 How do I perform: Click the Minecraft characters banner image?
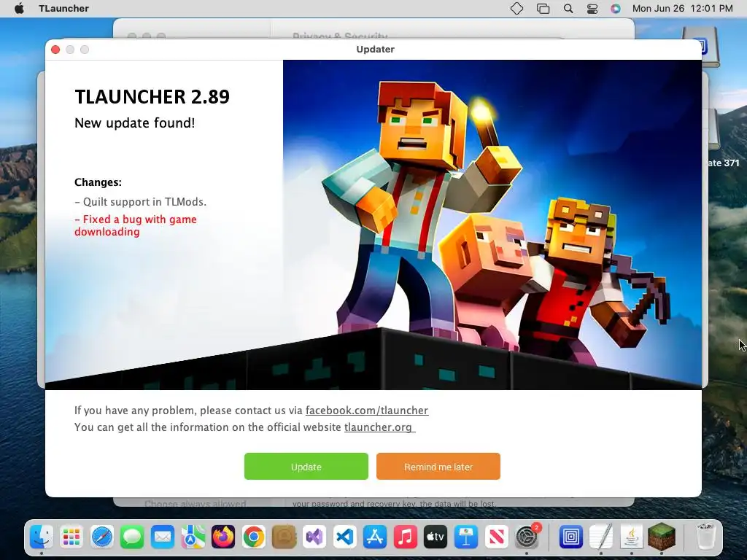[492, 224]
